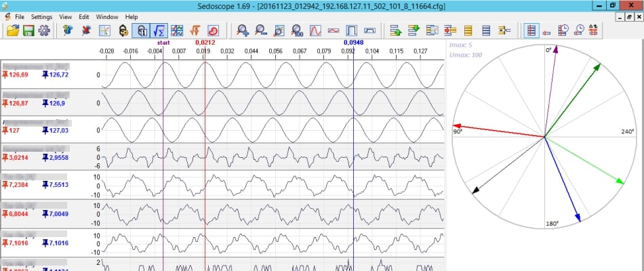Click the zoom out magnifier icon
The image size is (644, 271).
click(261, 30)
